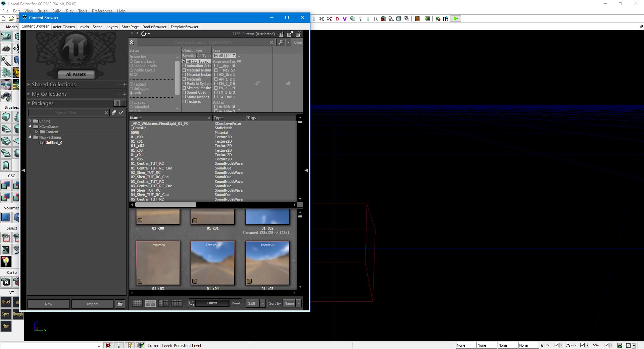Click the pencil icon beside package filter
This screenshot has height=349, width=644.
tap(114, 113)
